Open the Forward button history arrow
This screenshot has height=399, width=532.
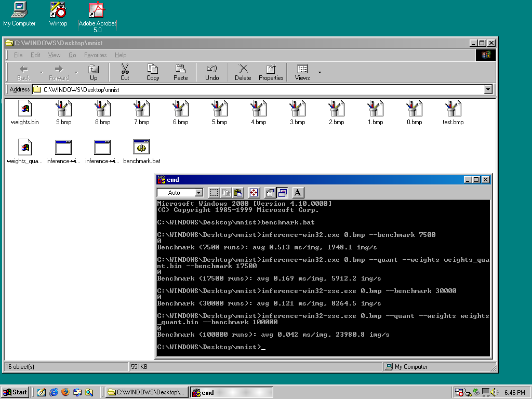click(76, 72)
